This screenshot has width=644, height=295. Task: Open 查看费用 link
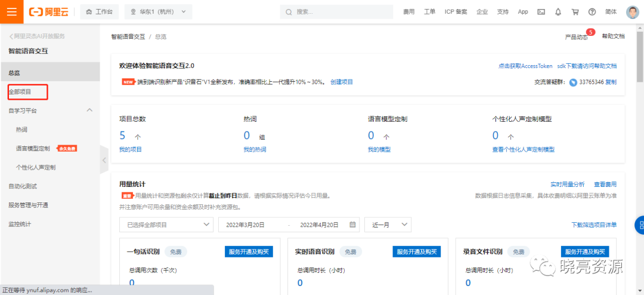(x=605, y=185)
